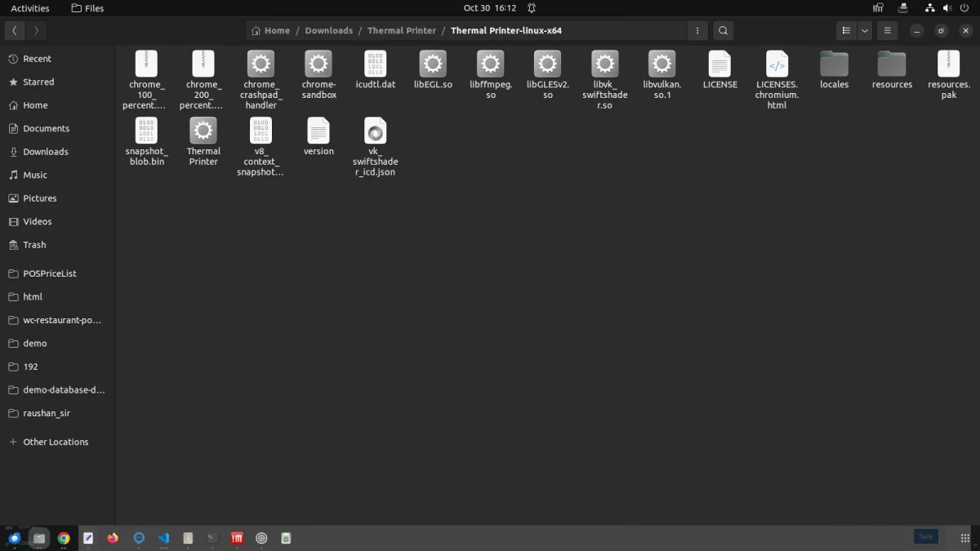Open the path bar three-dot menu

point(697,30)
